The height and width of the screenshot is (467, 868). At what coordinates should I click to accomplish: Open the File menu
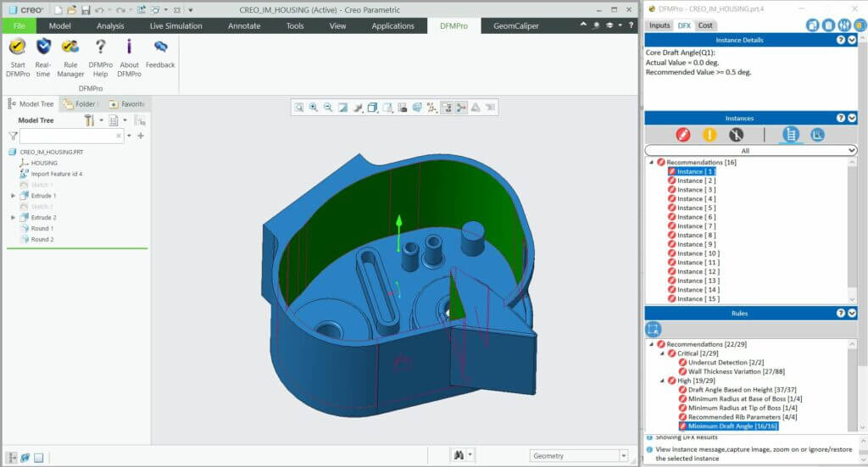[19, 26]
